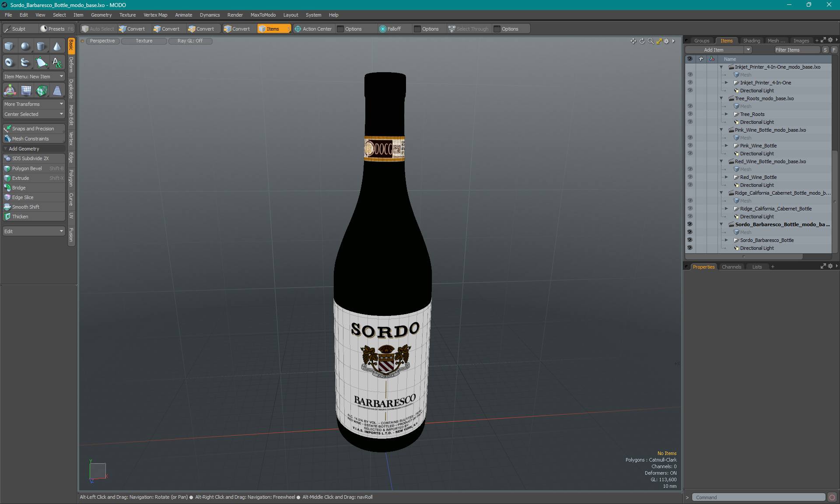
Task: Click the Perspective view button
Action: point(102,41)
